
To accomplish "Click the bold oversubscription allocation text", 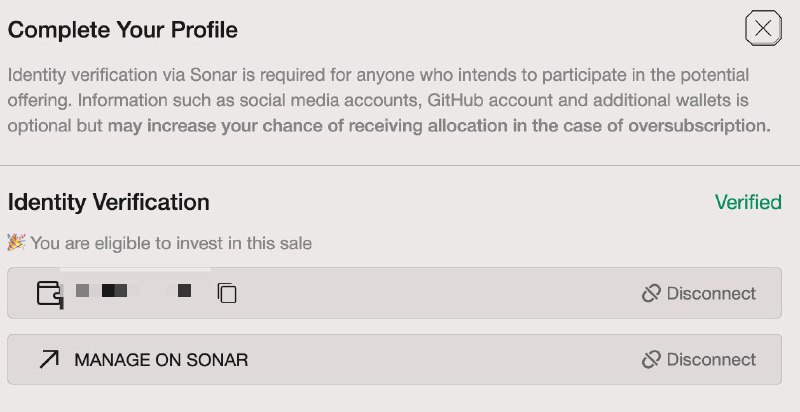I will pos(440,126).
